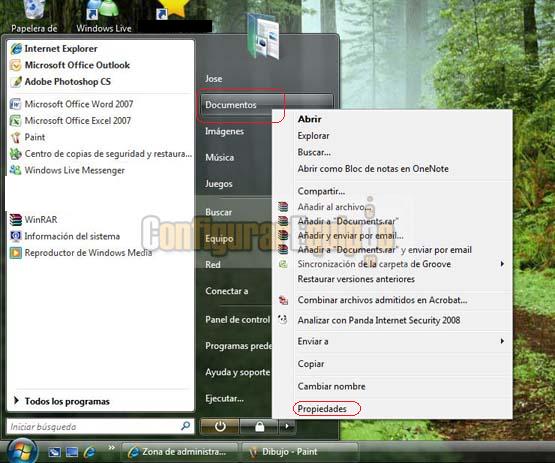The image size is (555, 463).
Task: Open Ayuda y soporte técnico
Action: [x=238, y=372]
